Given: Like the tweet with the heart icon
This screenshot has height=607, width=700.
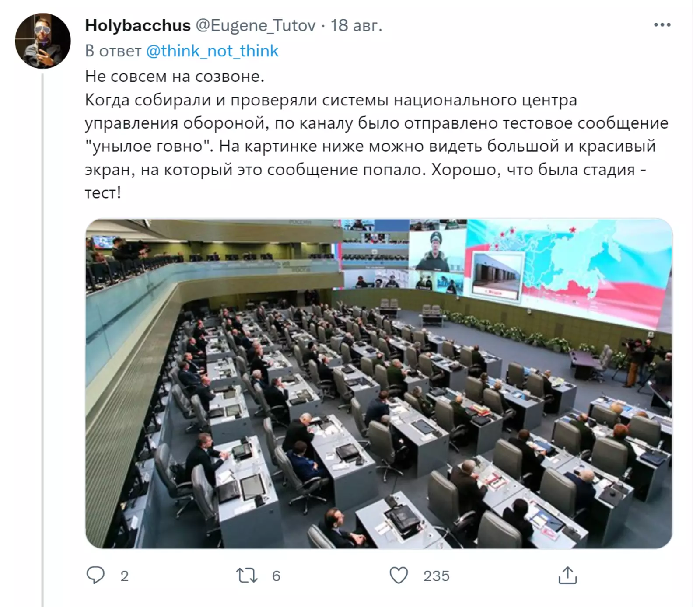Looking at the screenshot, I should tap(399, 576).
